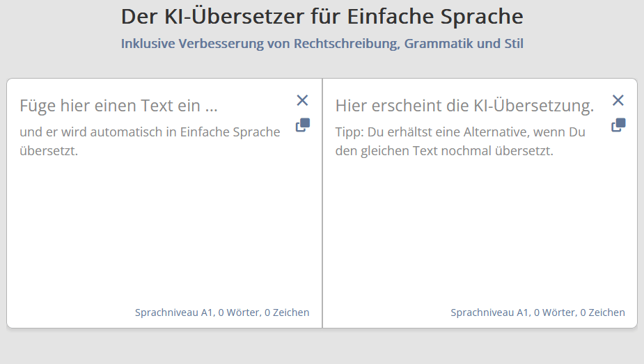
Task: Copy the KI-Übersetzung using the right copy icon
Action: [x=618, y=125]
